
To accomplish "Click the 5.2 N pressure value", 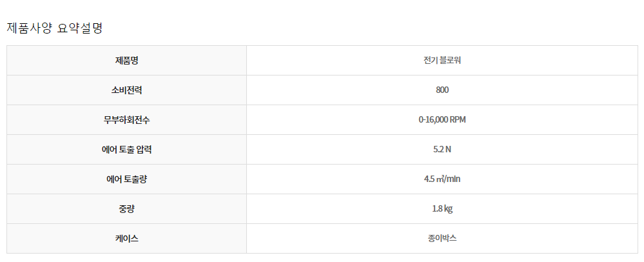I will pyautogui.click(x=442, y=149).
